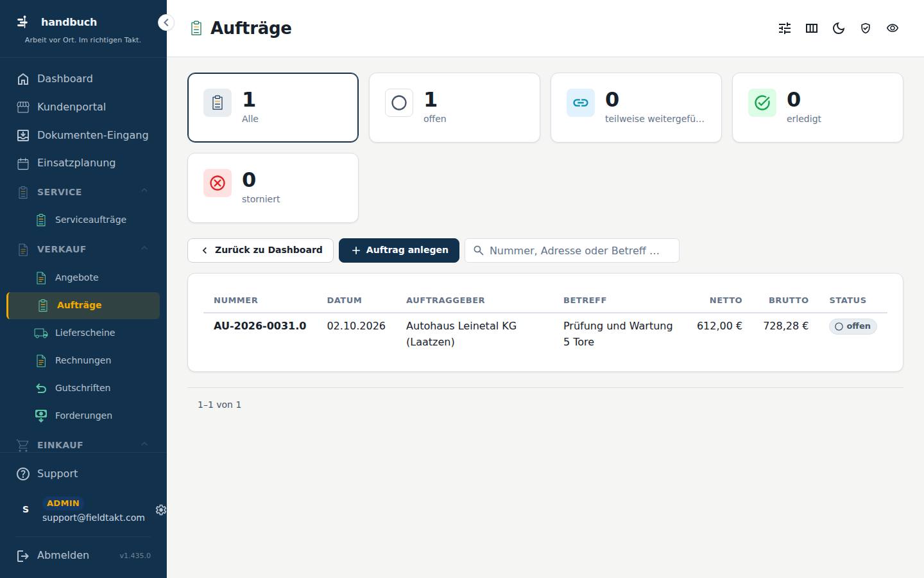Open user settings gear icon
924x578 pixels.
[161, 510]
